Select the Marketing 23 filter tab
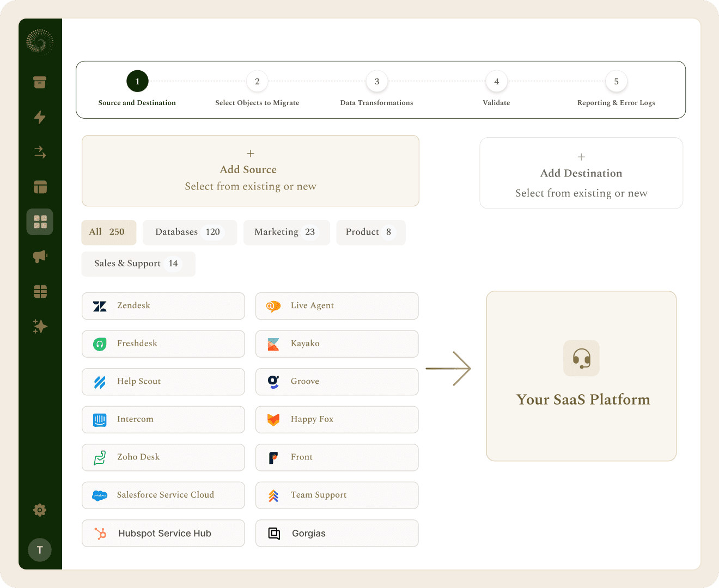 coord(287,232)
